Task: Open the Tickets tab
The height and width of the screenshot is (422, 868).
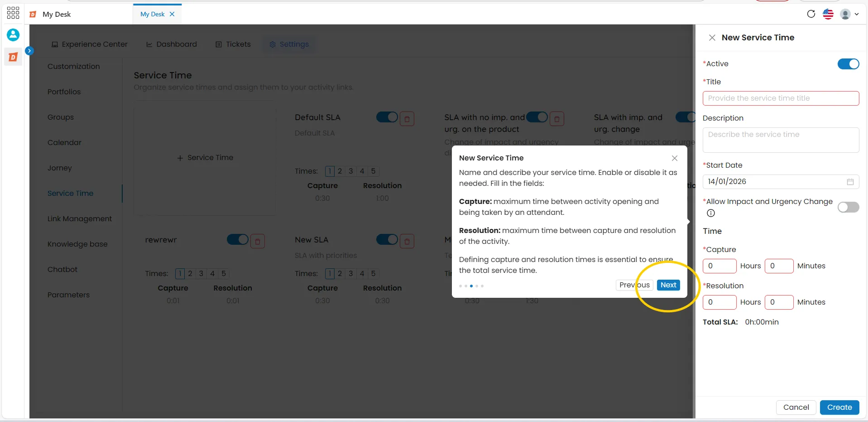Action: coord(233,44)
